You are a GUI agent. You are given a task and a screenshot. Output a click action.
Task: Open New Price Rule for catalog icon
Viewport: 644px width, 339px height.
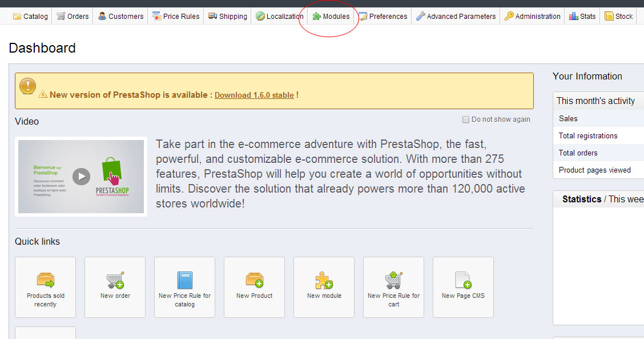(x=184, y=280)
